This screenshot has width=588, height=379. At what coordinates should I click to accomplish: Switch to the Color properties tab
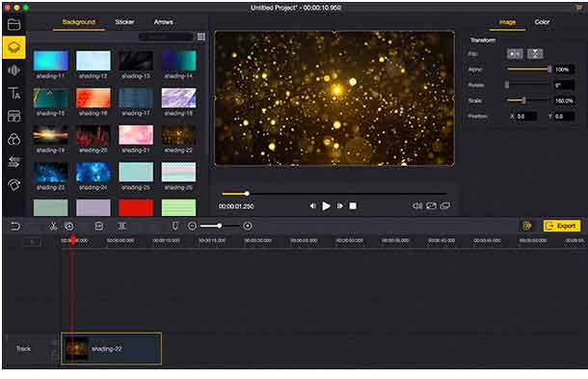coord(542,22)
